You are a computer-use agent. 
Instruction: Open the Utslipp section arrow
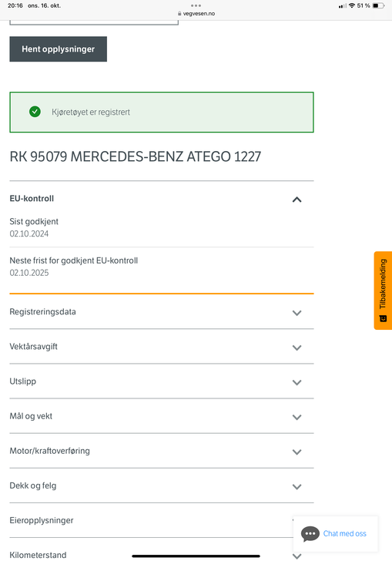[297, 382]
